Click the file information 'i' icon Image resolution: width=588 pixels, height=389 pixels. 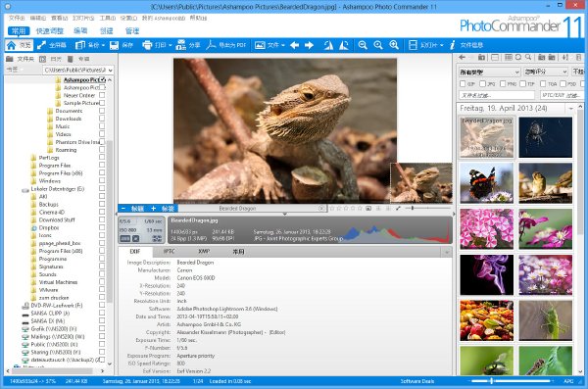click(x=452, y=45)
